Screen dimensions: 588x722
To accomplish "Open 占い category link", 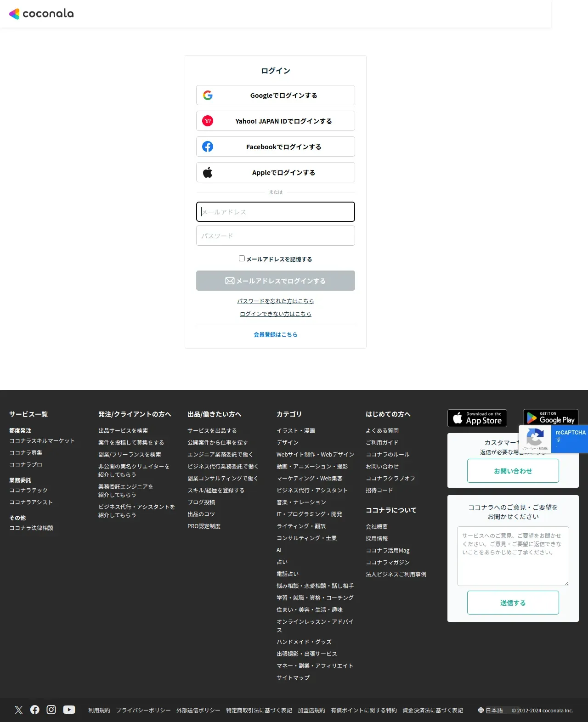I will [282, 562].
